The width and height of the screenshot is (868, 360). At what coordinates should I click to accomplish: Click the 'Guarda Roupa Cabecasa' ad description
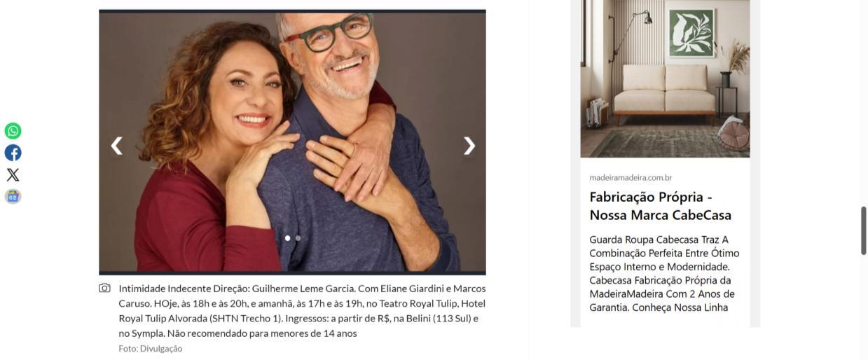(x=664, y=273)
